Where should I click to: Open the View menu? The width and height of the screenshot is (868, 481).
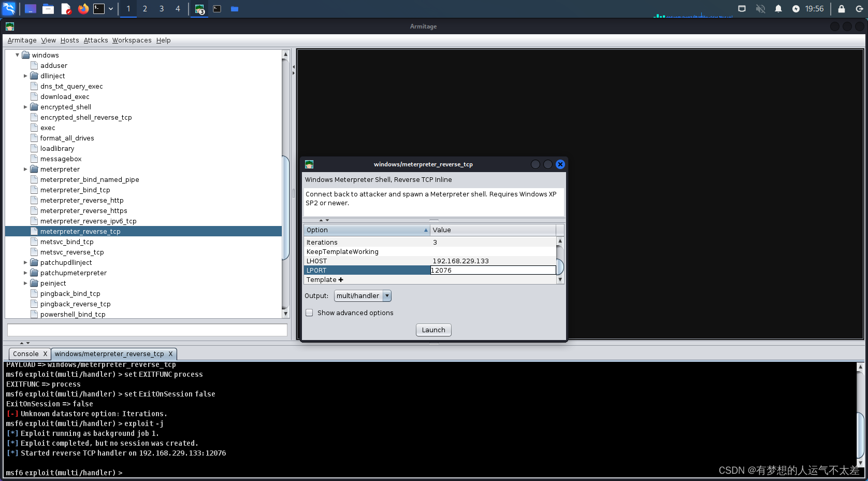[48, 40]
